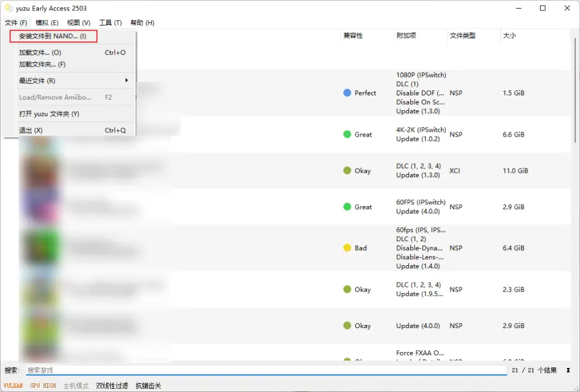Click the Bad compatibility label
580x392 pixels.
pyautogui.click(x=361, y=248)
